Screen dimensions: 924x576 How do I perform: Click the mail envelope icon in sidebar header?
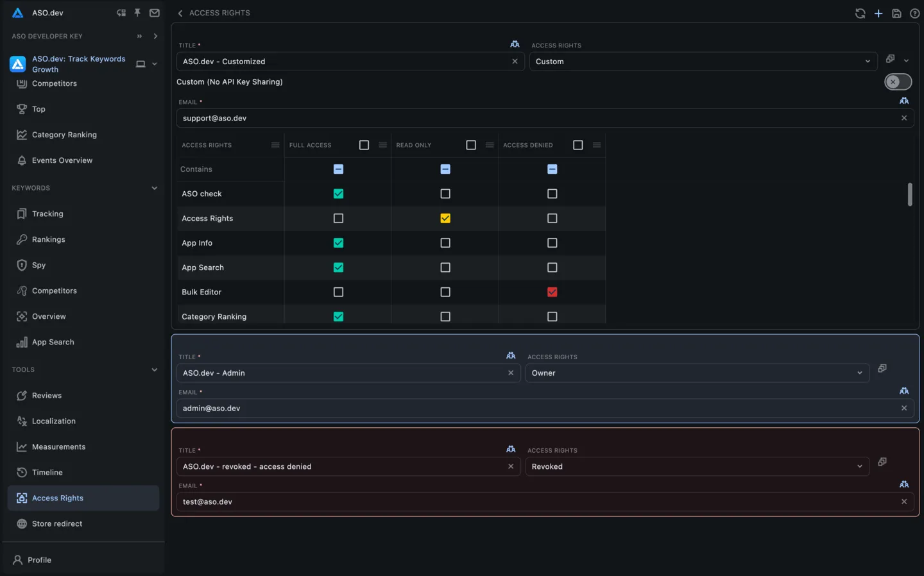[155, 13]
